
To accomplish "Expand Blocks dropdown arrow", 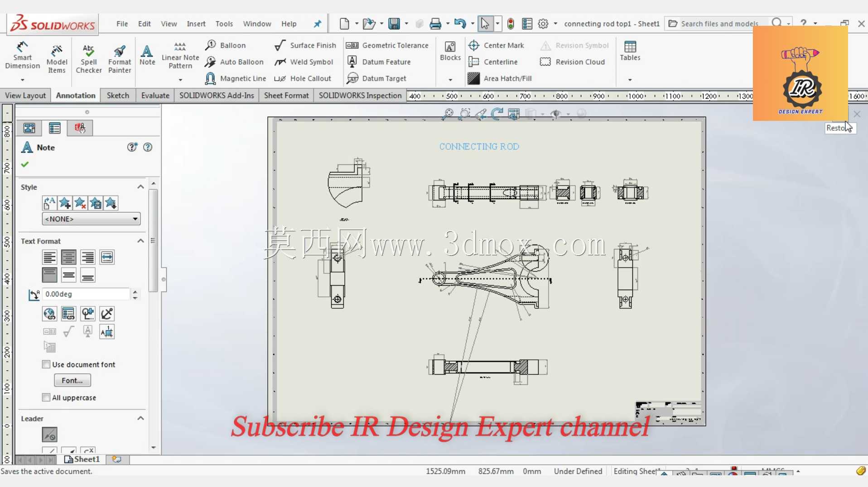I will [450, 80].
